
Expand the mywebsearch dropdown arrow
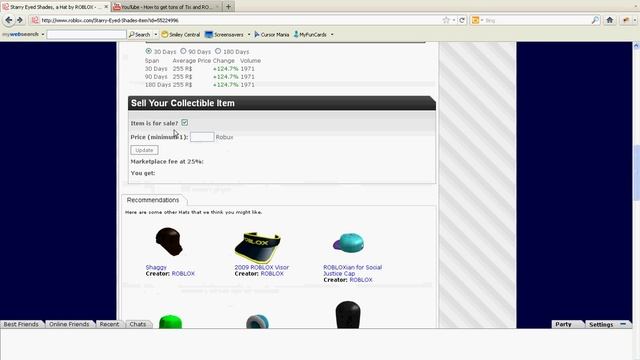pyautogui.click(x=42, y=34)
